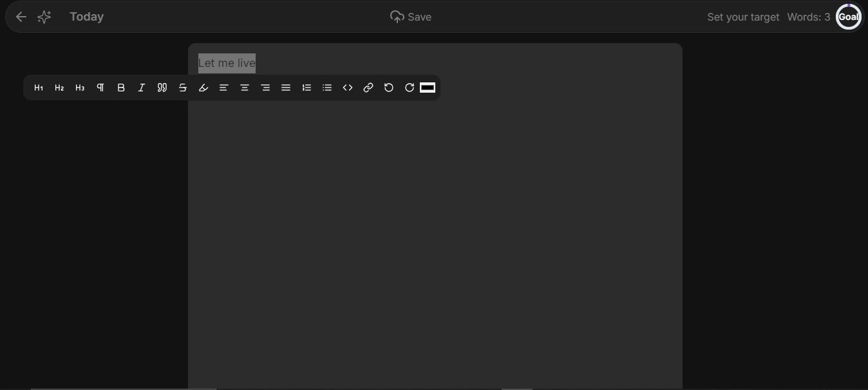Open the Goal progress circle
868x390 pixels.
click(x=848, y=17)
